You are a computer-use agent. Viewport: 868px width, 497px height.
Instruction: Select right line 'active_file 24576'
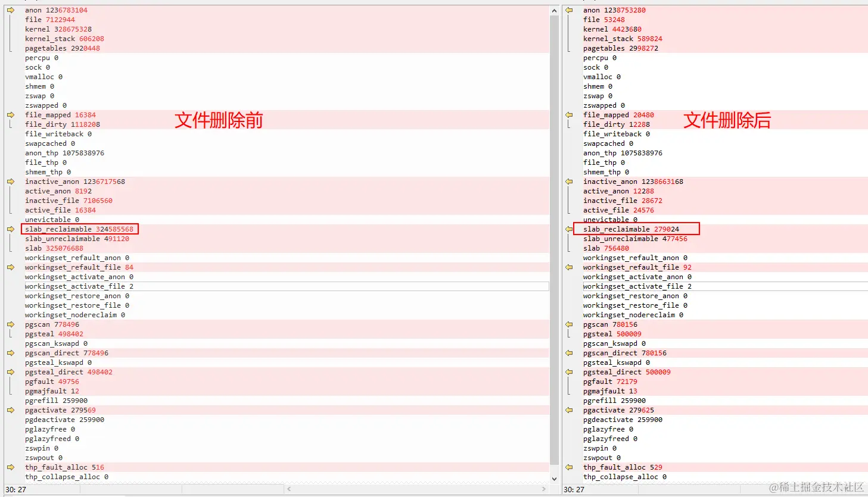(618, 210)
